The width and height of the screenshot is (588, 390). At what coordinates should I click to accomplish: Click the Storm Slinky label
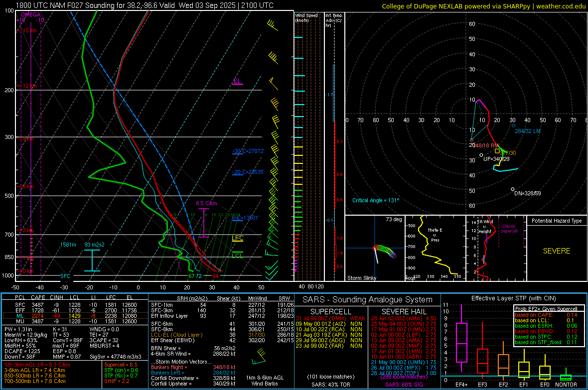click(361, 278)
